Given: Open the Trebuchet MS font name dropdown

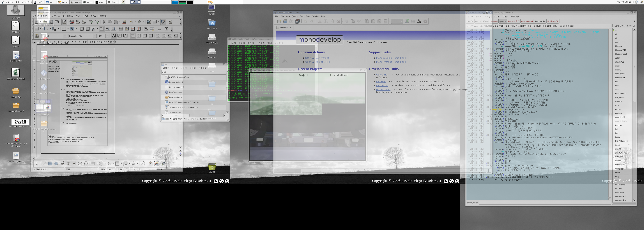Looking at the screenshot, I should pyautogui.click(x=95, y=36).
